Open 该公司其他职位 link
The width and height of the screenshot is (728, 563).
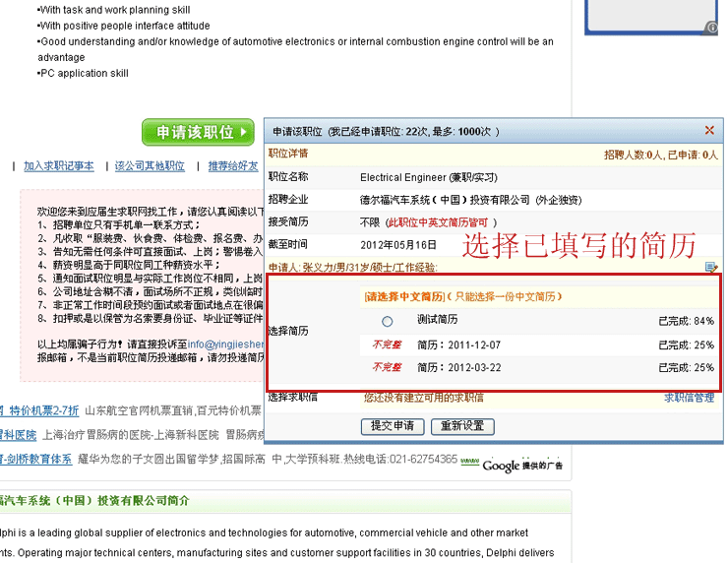click(x=150, y=165)
